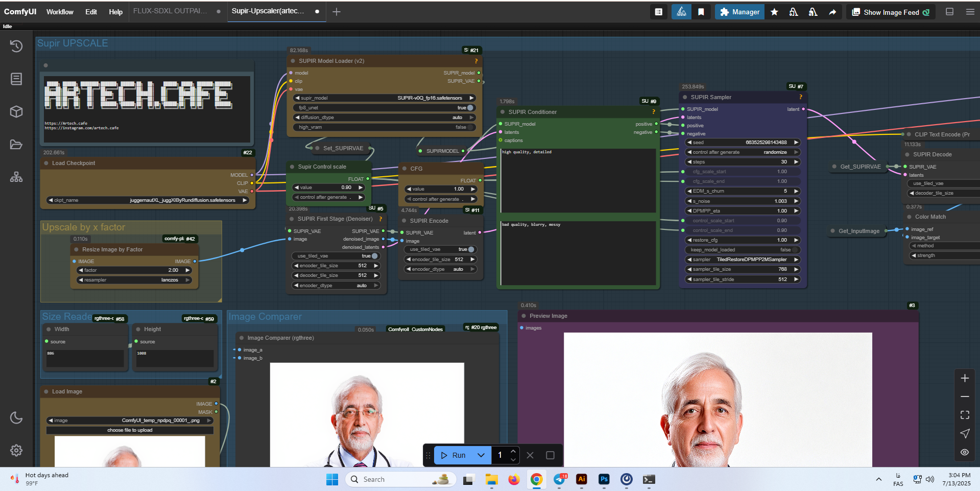Open the settings gear in sidebar
Image resolution: width=980 pixels, height=491 pixels.
(16, 450)
